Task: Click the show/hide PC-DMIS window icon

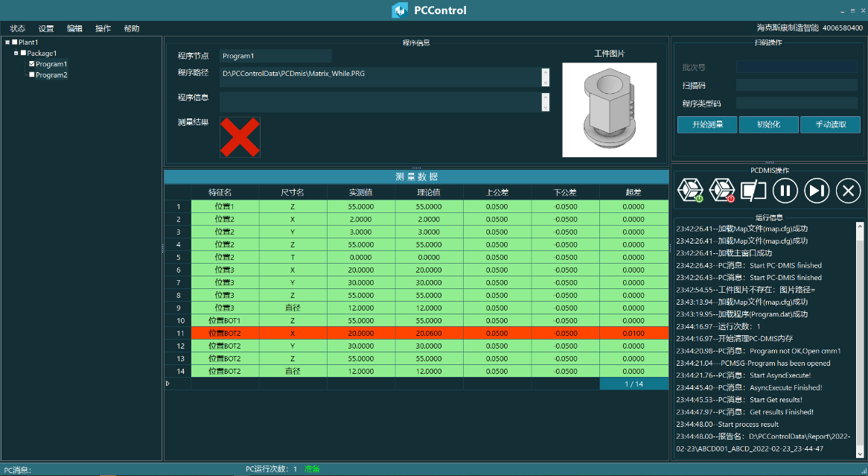Action: coord(753,191)
